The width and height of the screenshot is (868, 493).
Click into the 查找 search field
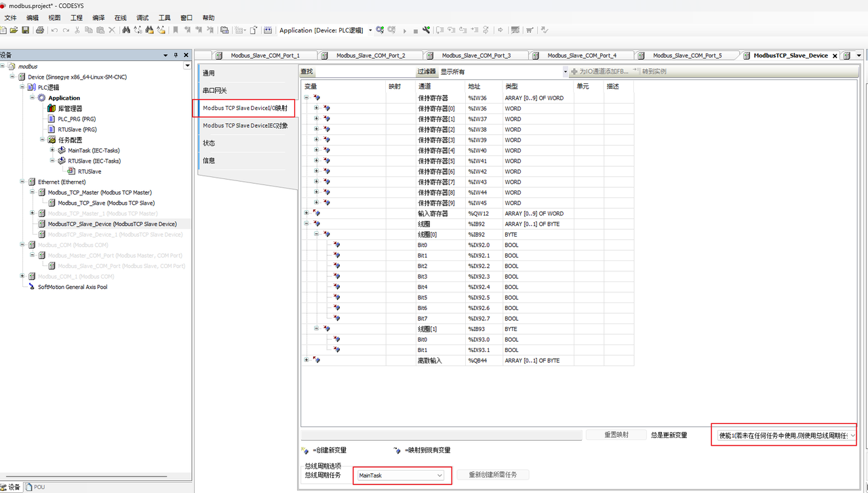(x=365, y=71)
